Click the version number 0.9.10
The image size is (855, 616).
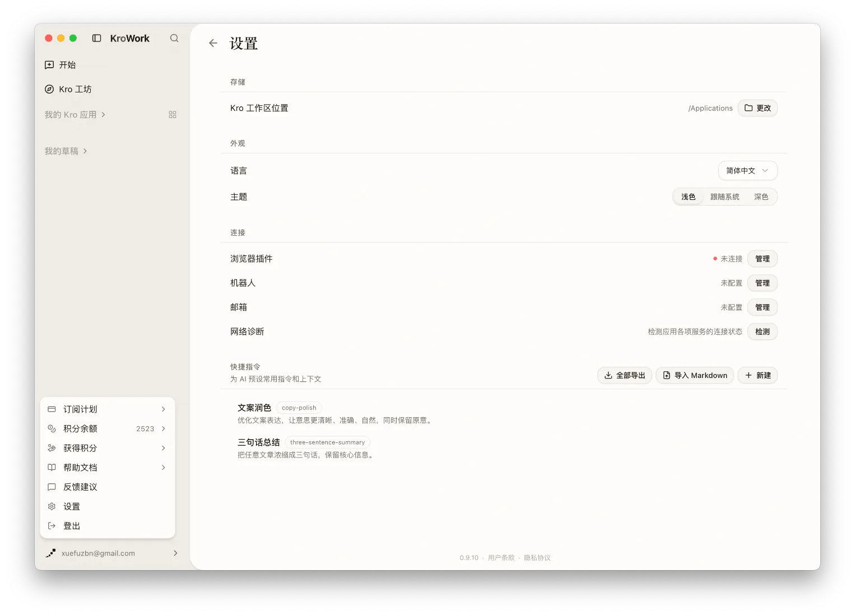469,558
